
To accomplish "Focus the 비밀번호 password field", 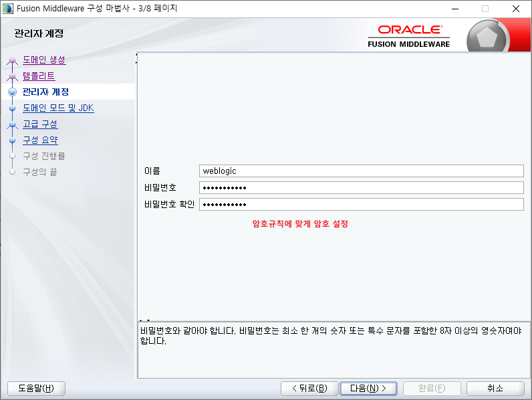I will tap(362, 187).
